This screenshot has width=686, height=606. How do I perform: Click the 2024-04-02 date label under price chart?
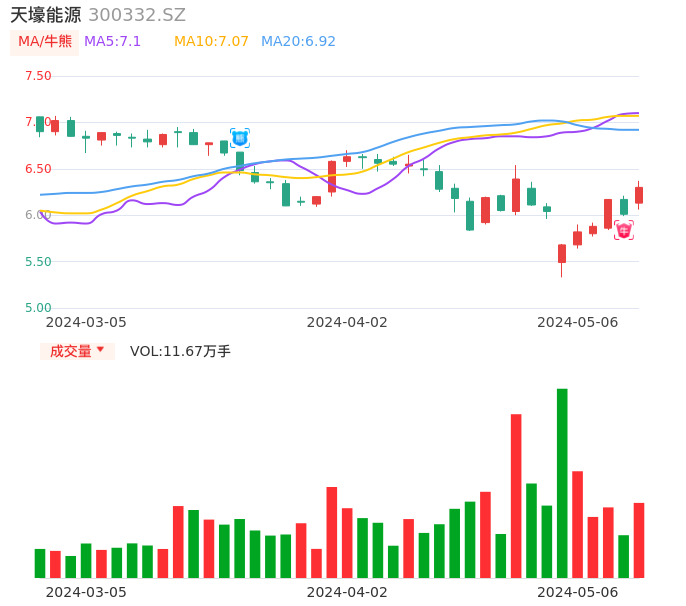tap(346, 322)
